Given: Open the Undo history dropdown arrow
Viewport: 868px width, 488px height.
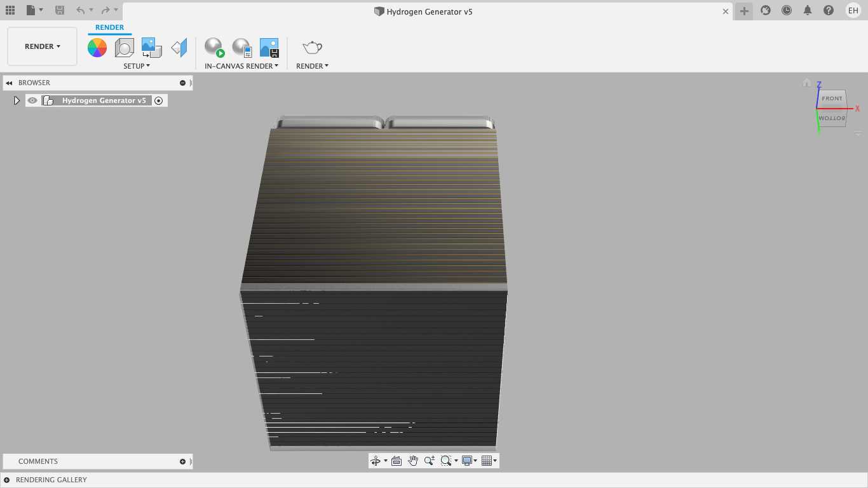Looking at the screenshot, I should pos(91,10).
